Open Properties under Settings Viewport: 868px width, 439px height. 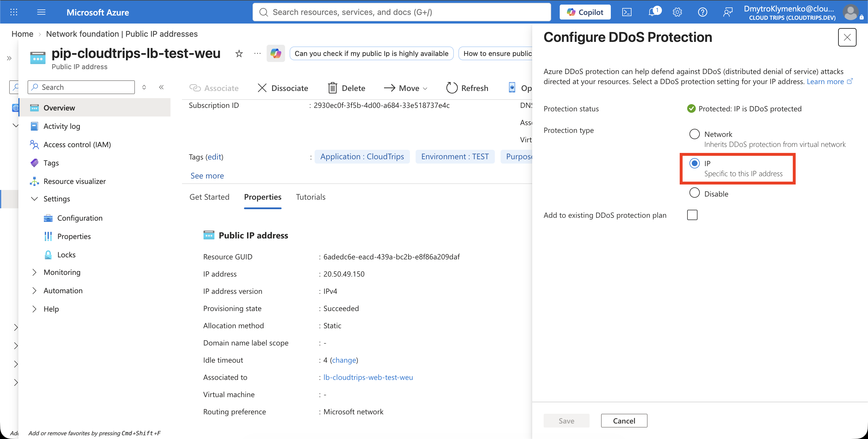coord(74,236)
